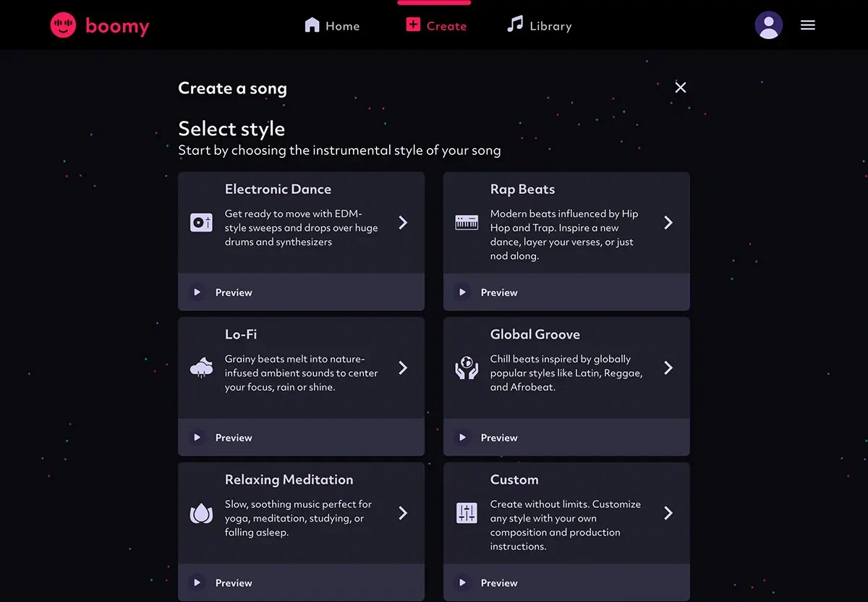Play the Rap Beats preview

(462, 292)
